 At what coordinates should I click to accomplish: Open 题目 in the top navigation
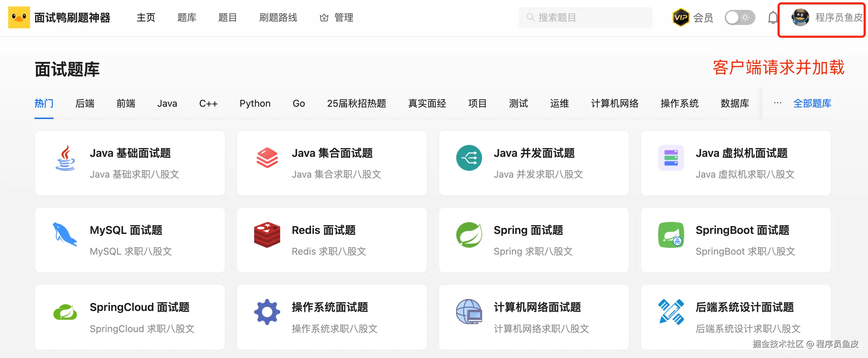tap(228, 17)
